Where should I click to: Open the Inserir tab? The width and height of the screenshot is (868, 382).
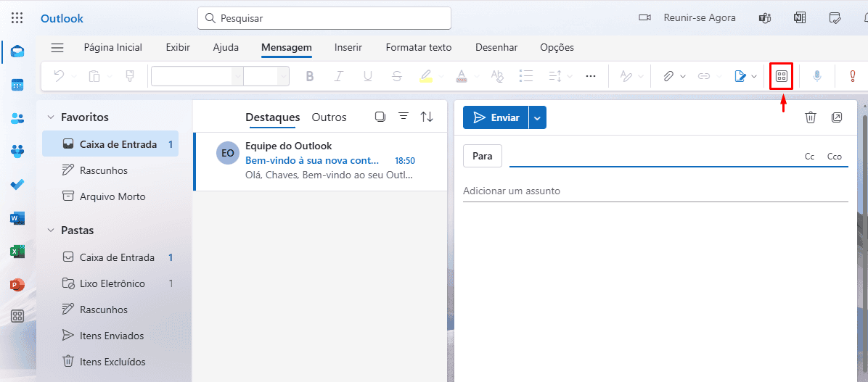click(x=348, y=48)
